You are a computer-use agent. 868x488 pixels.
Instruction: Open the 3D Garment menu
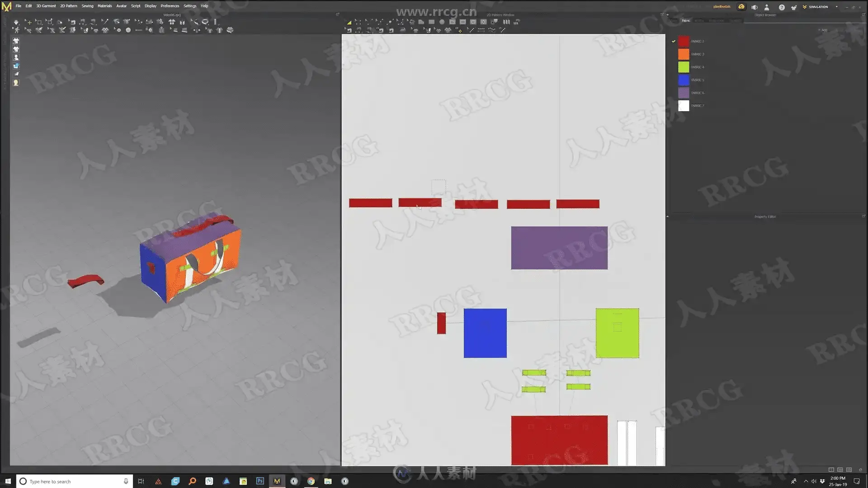(46, 6)
